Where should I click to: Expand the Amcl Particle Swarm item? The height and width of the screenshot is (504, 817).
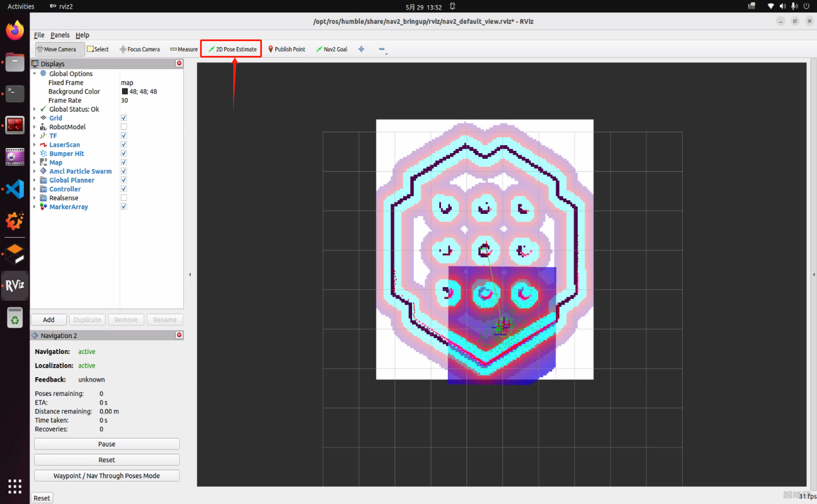34,171
